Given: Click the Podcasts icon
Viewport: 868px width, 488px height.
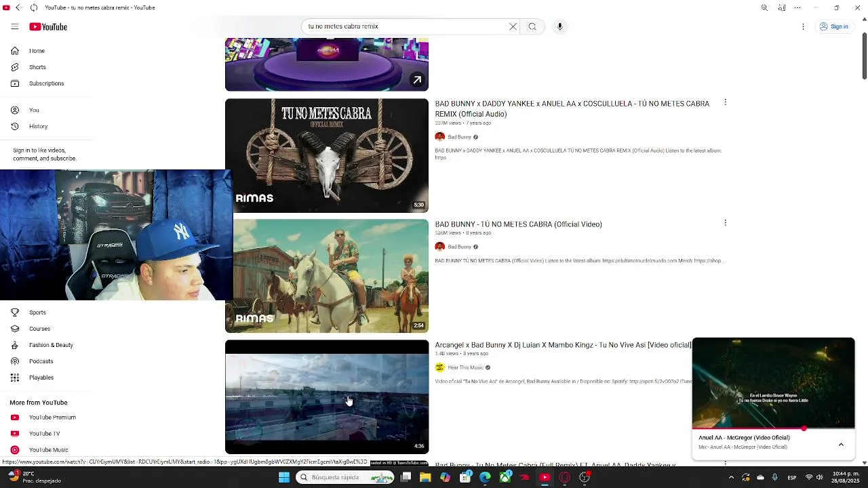Looking at the screenshot, I should [15, 361].
